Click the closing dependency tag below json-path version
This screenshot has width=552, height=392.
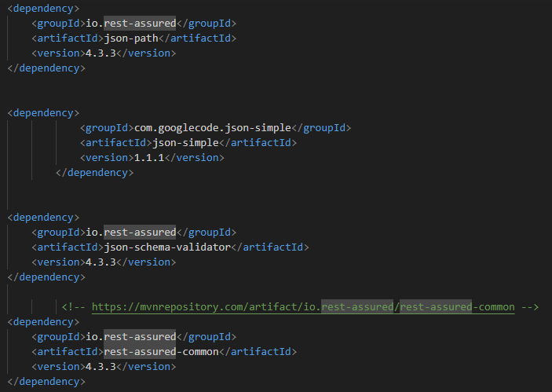point(46,68)
